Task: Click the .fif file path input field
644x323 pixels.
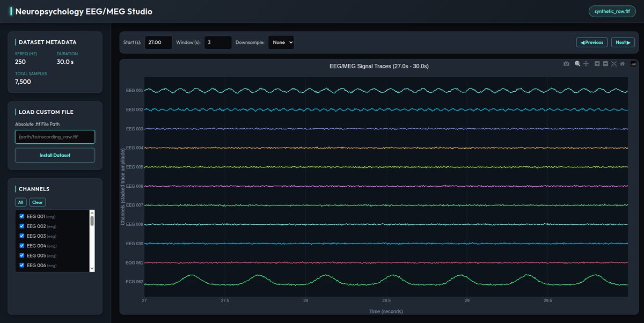Action: (x=55, y=137)
